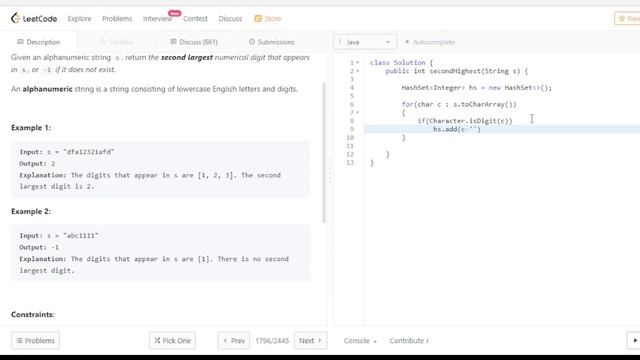
Task: Collapse the class Solution fold arrow on line 1
Action: (x=358, y=62)
